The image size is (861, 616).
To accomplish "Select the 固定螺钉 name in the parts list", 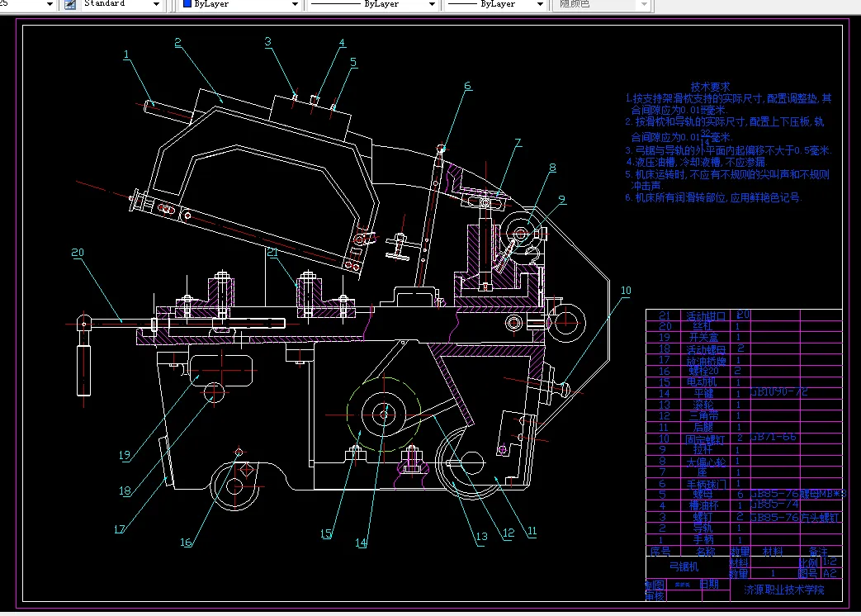I will tap(705, 439).
